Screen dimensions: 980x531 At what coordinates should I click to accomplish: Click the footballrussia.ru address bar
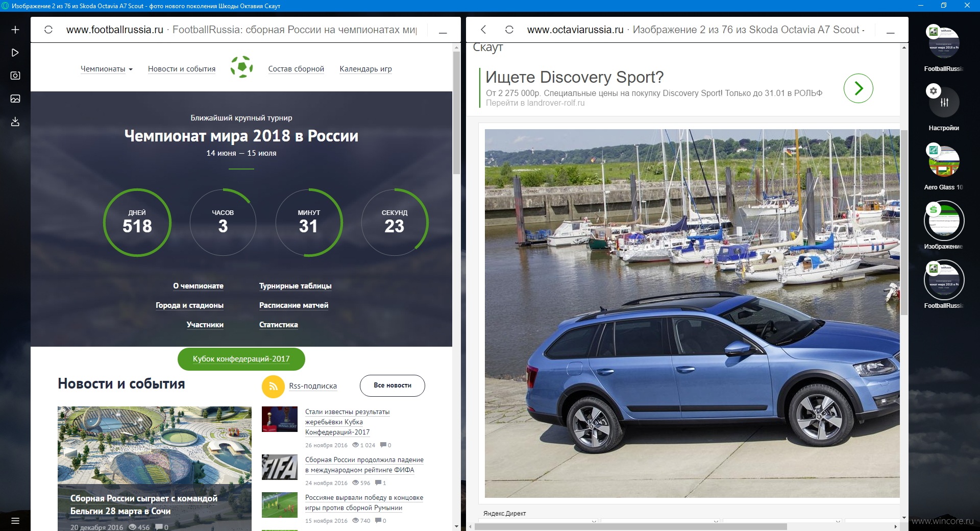pos(241,30)
